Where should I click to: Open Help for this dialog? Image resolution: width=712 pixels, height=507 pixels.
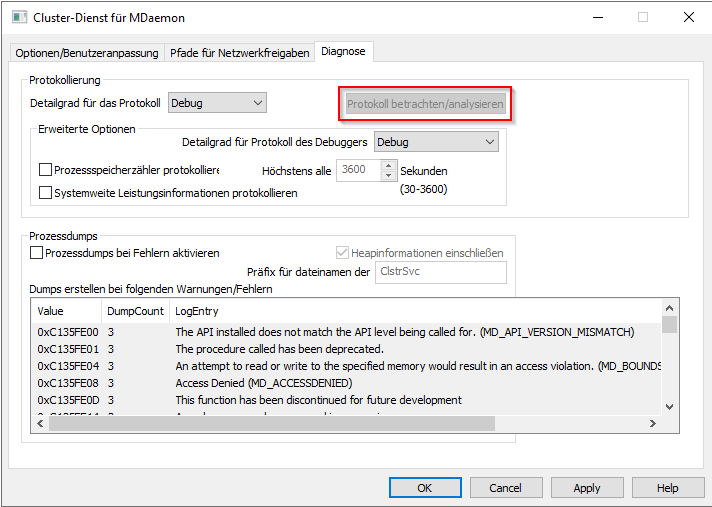(667, 488)
